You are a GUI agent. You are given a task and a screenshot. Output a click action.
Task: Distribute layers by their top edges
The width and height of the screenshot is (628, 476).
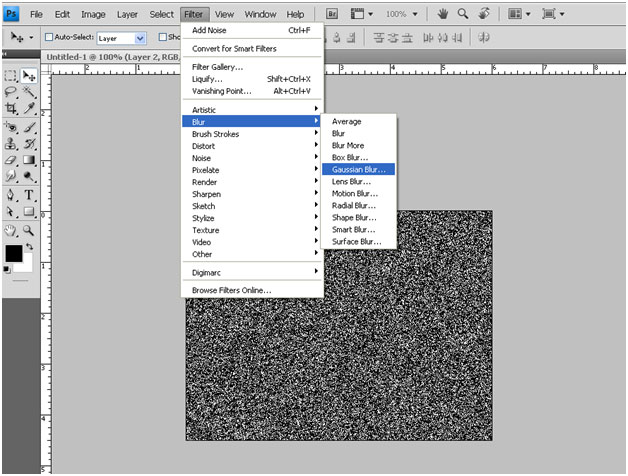(379, 38)
